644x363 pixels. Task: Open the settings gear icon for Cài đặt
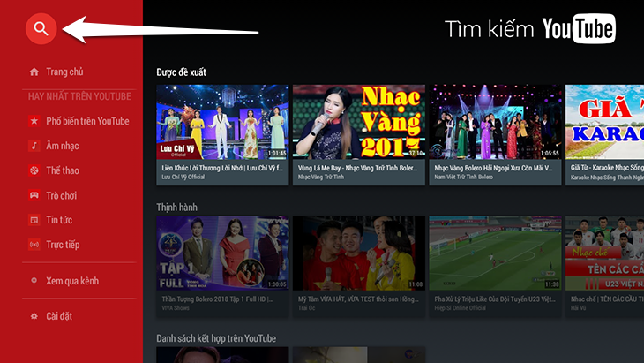(x=34, y=315)
